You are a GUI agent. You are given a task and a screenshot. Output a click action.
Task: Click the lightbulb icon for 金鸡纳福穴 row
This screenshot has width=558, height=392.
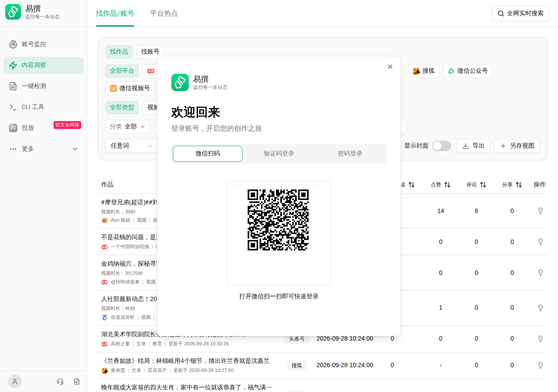541,273
